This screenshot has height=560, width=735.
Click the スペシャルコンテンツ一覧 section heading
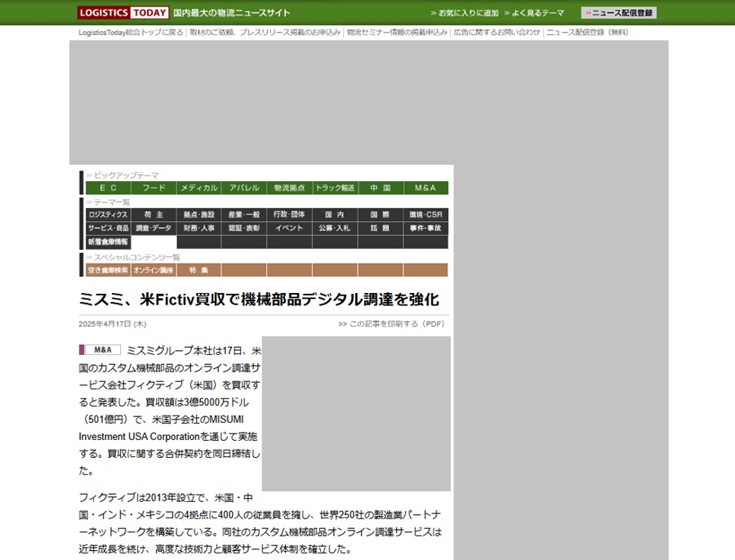tap(133, 257)
